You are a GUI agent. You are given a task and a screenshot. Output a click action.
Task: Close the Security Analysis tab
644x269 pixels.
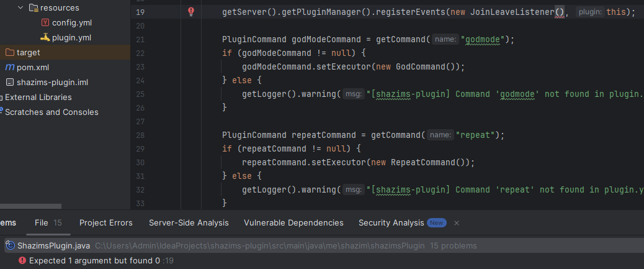point(457,222)
